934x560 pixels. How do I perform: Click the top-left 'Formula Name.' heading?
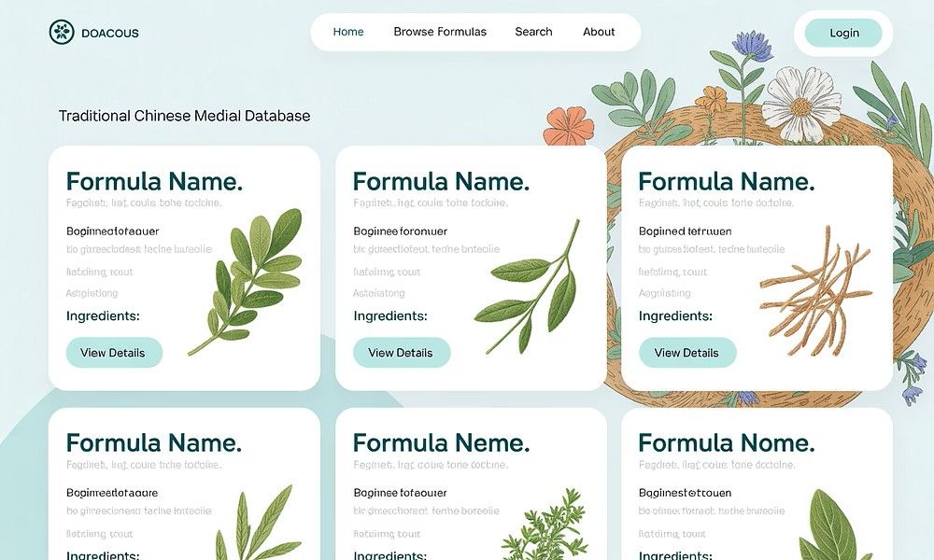click(x=154, y=181)
